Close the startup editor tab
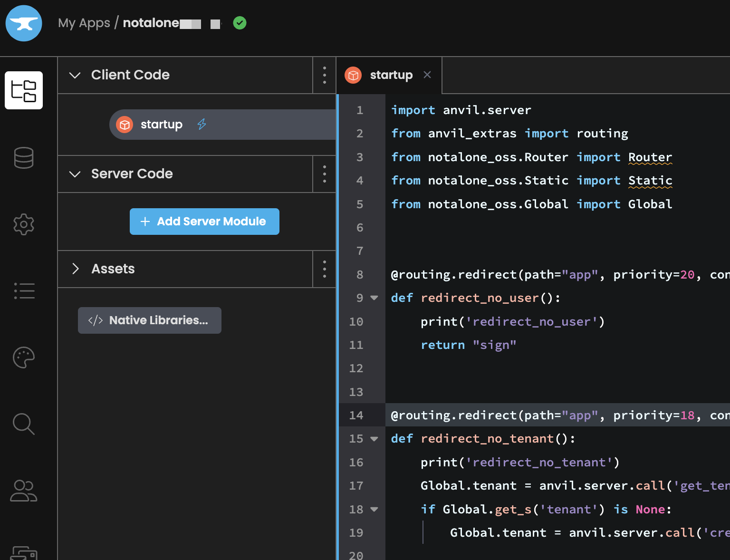 coord(427,75)
